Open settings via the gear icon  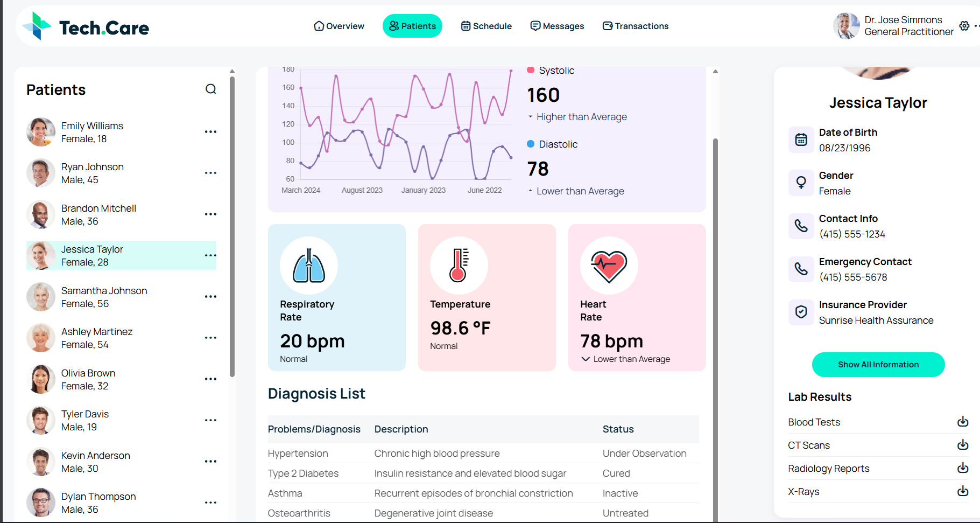964,25
